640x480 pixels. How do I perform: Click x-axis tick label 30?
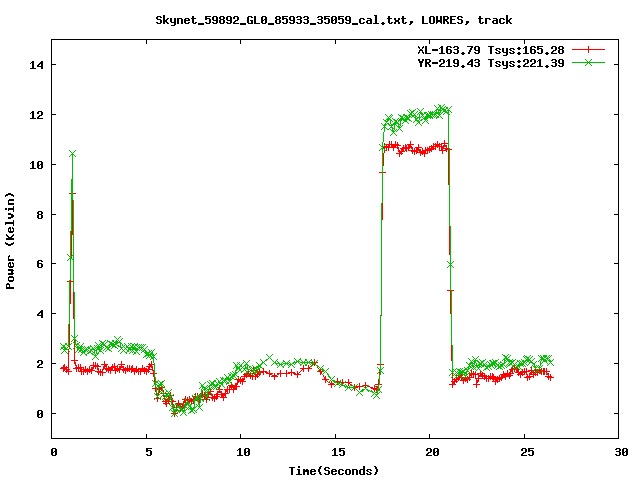[x=621, y=452]
